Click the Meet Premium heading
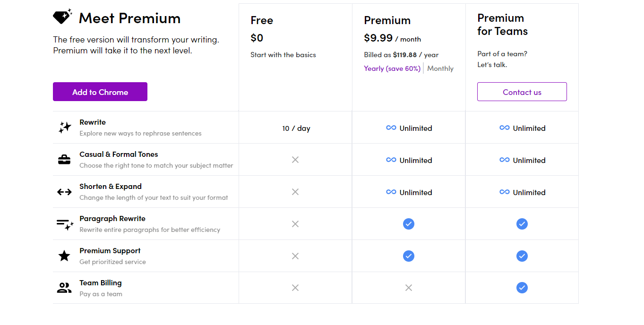 129,18
